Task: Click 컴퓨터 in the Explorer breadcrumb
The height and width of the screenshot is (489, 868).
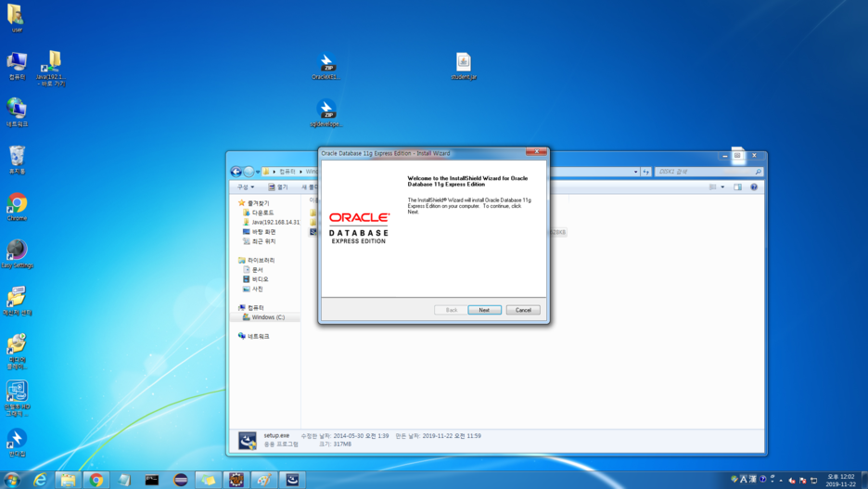Action: (x=287, y=172)
